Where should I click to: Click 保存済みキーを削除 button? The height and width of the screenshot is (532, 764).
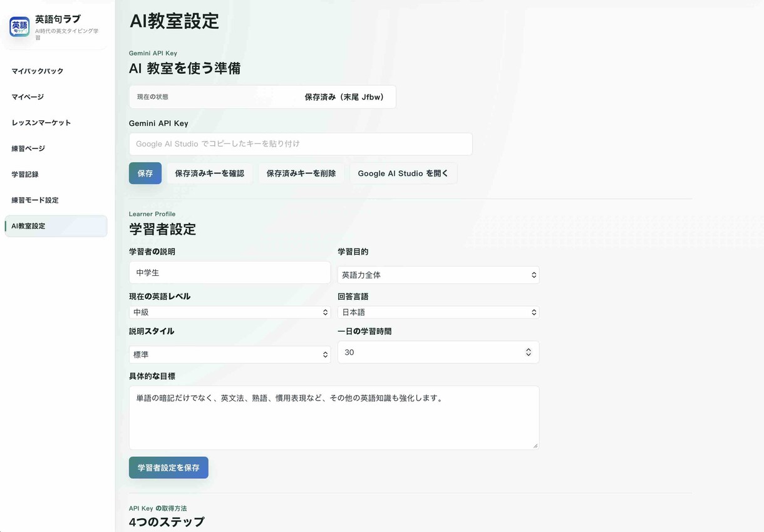301,173
